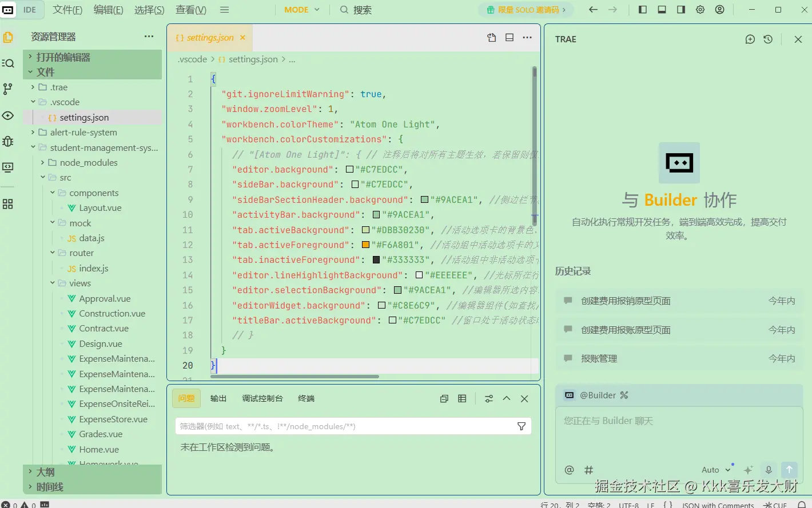Open history item 创建费用报销原型页面
Viewport: 812px width, 508px height.
pyautogui.click(x=679, y=301)
